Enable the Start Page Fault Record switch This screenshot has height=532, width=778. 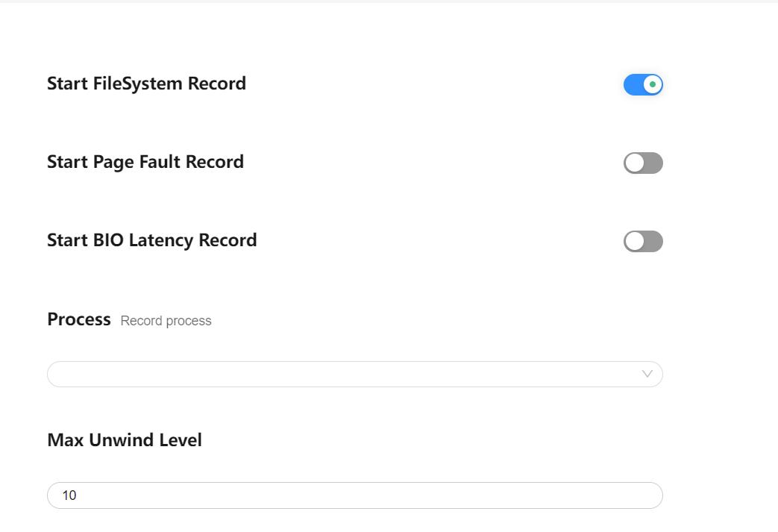tap(643, 163)
